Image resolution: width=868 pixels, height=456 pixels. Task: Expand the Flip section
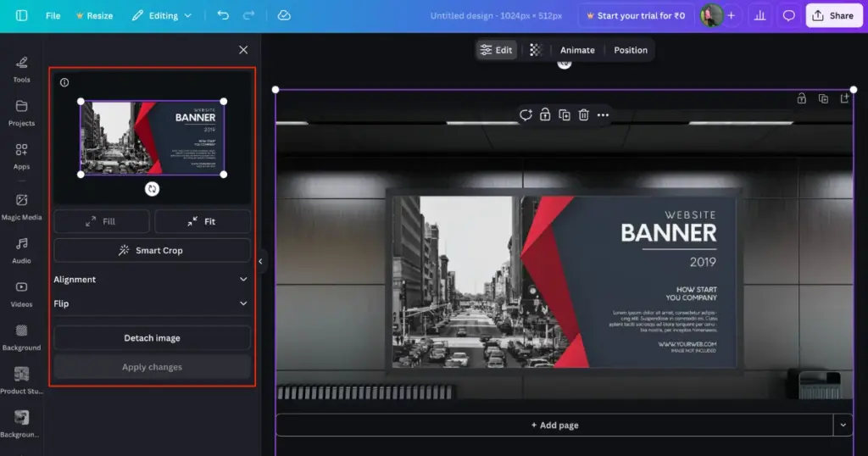coord(152,303)
